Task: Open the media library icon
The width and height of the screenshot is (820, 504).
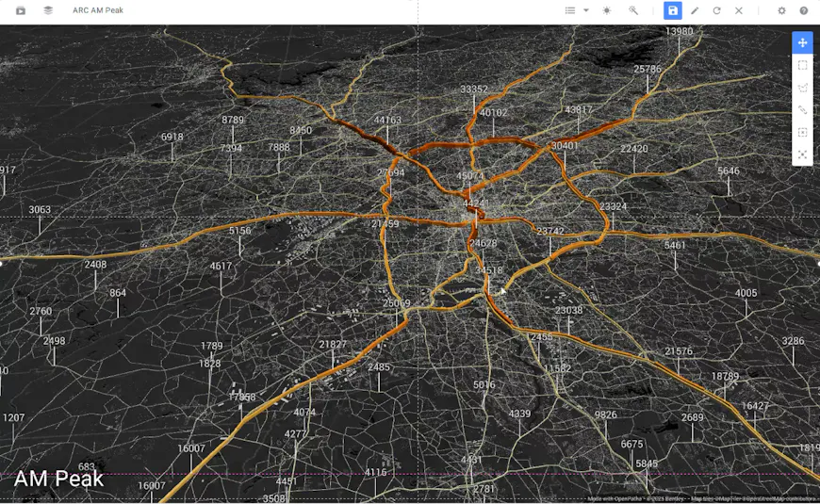Action: tap(21, 10)
